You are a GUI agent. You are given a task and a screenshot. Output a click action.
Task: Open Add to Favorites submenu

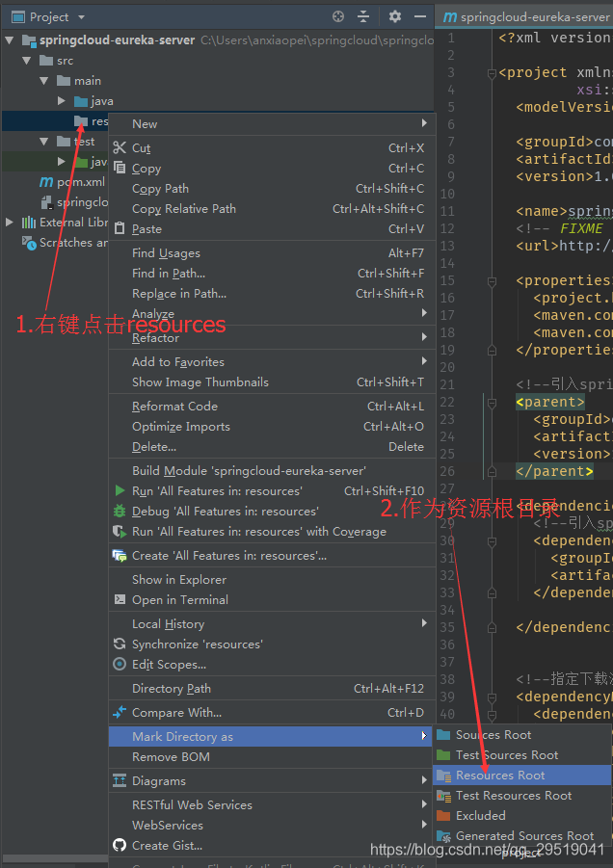coord(273,362)
